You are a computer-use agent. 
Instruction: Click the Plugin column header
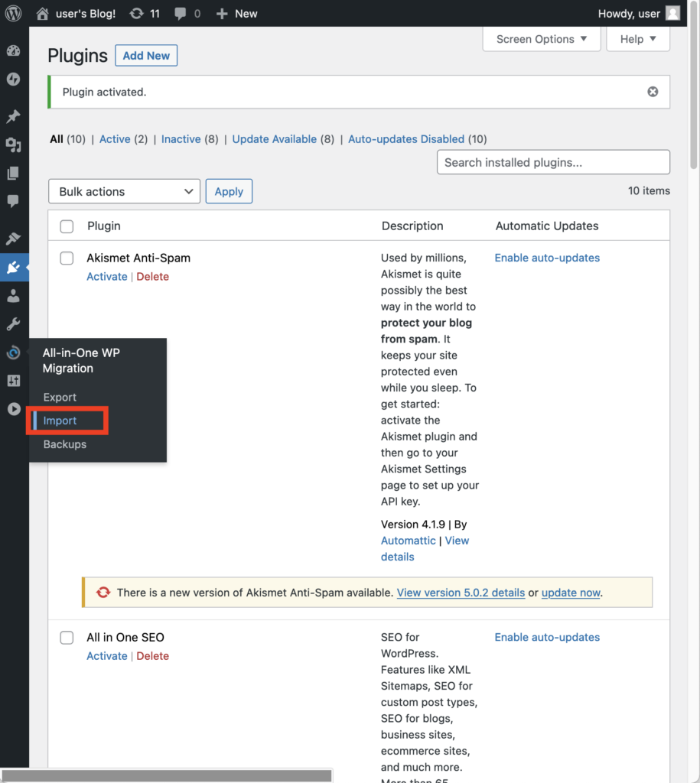coord(104,226)
